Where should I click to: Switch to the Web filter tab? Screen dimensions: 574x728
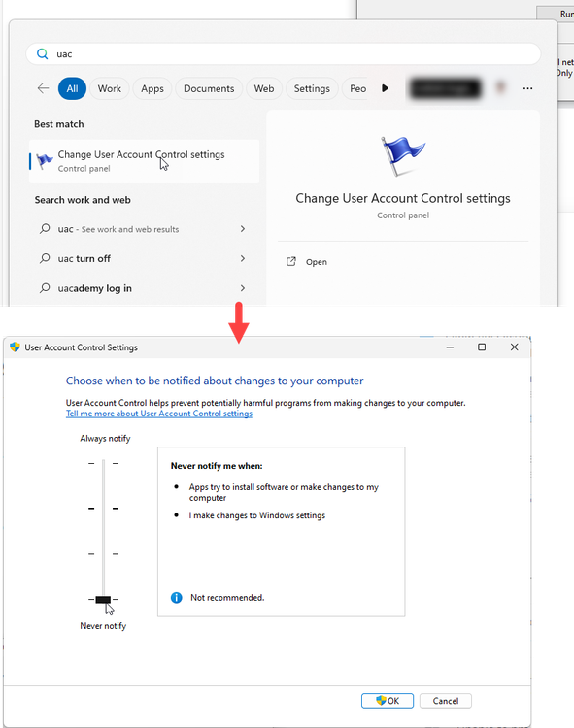click(264, 88)
